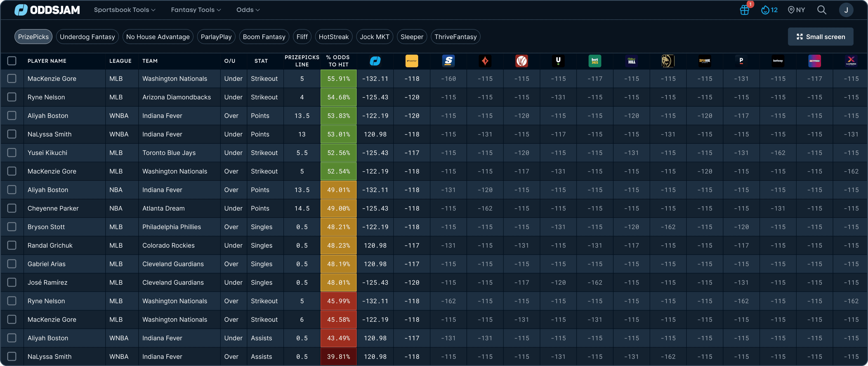
Task: Switch to the Underdog Fantasy tab
Action: [87, 37]
